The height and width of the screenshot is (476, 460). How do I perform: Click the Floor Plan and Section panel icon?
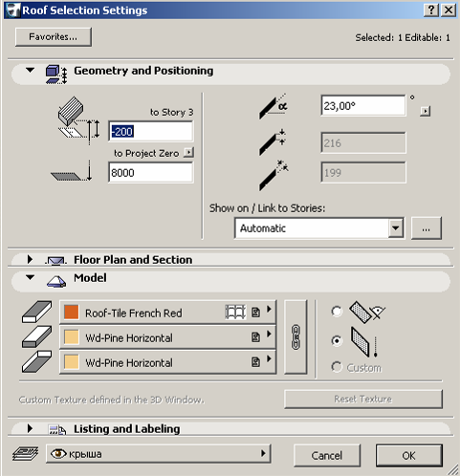click(x=55, y=261)
